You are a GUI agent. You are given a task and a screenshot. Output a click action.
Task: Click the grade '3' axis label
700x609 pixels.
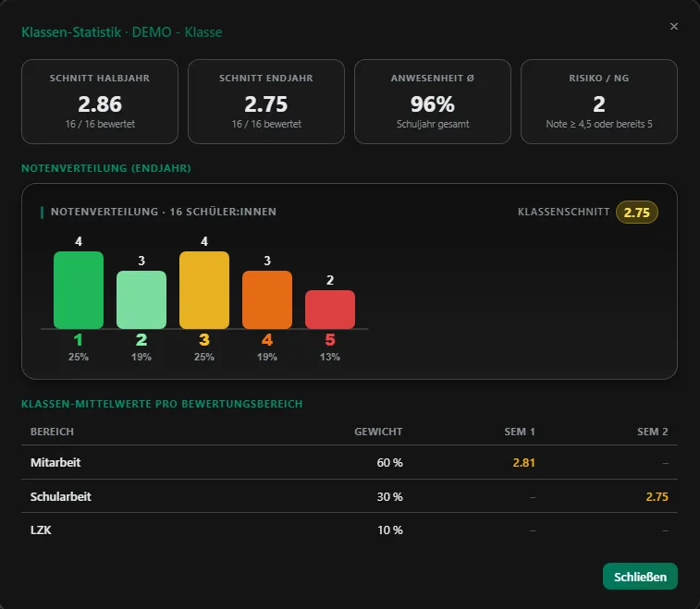pyautogui.click(x=204, y=340)
